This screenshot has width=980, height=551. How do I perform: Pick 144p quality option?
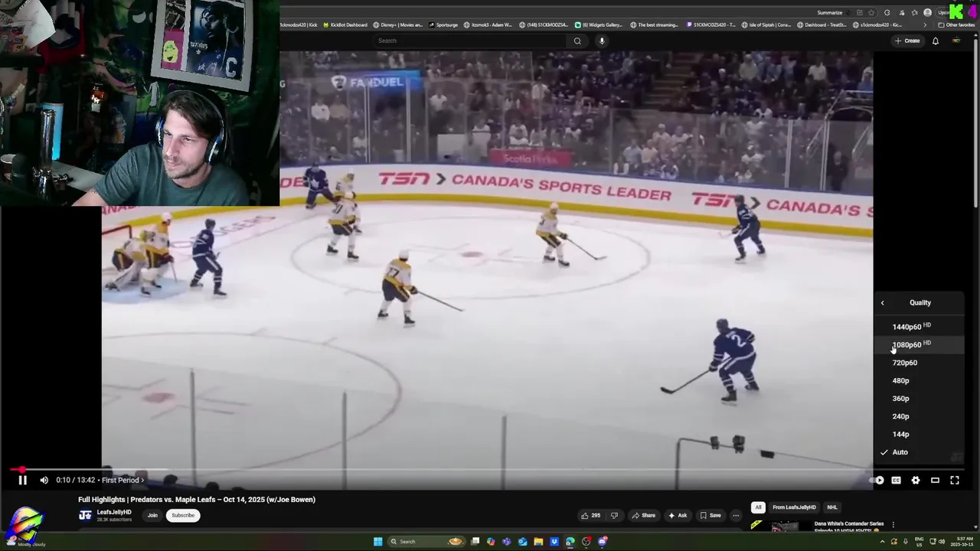click(919, 434)
